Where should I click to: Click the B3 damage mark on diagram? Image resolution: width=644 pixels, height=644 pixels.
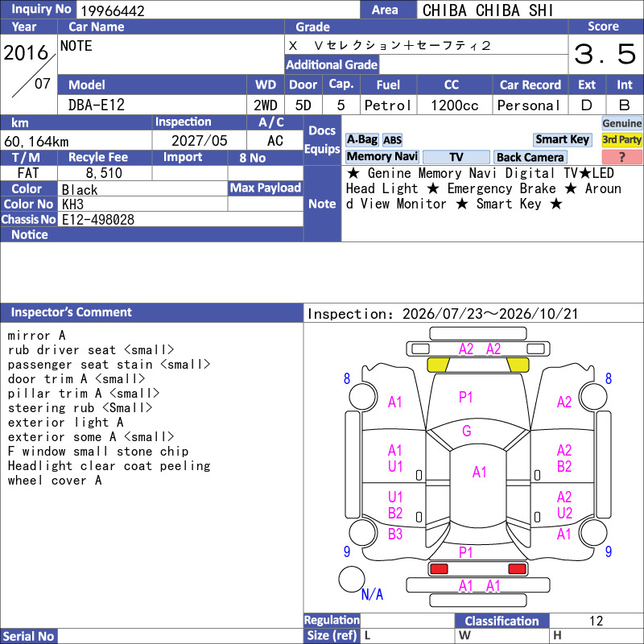click(x=395, y=534)
